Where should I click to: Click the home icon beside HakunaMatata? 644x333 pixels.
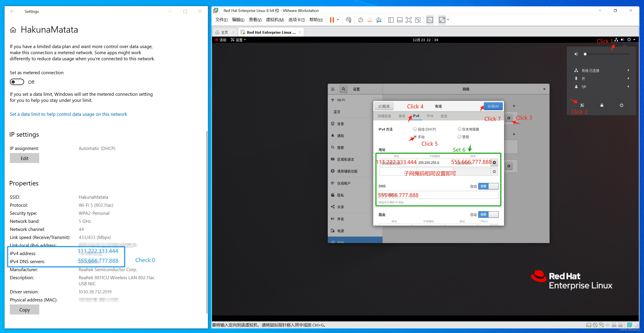[x=13, y=30]
